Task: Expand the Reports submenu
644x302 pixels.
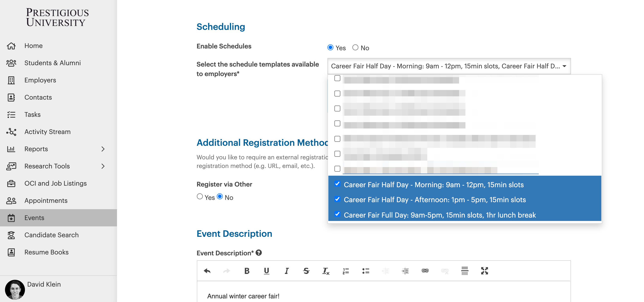Action: (x=103, y=149)
